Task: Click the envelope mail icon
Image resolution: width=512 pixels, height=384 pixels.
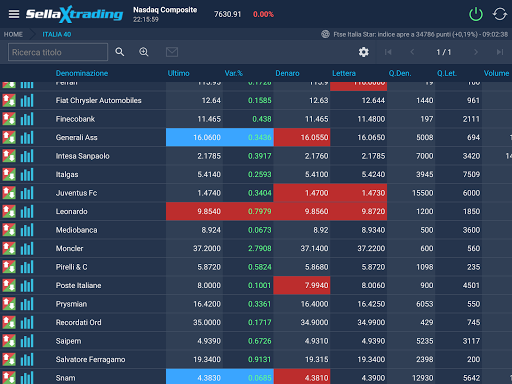Action: point(172,52)
